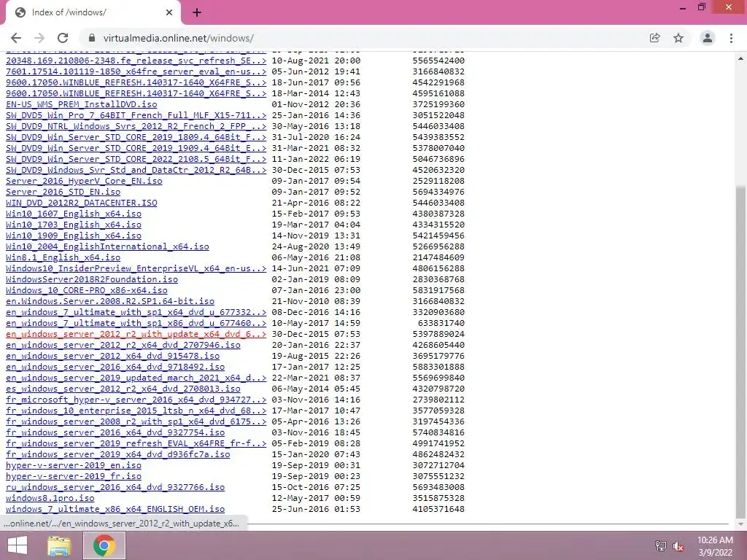Screen dimensions: 747x560
Task: Open ru_windows_server_2016_x64_dvd_9327766.iso
Action: [115, 488]
